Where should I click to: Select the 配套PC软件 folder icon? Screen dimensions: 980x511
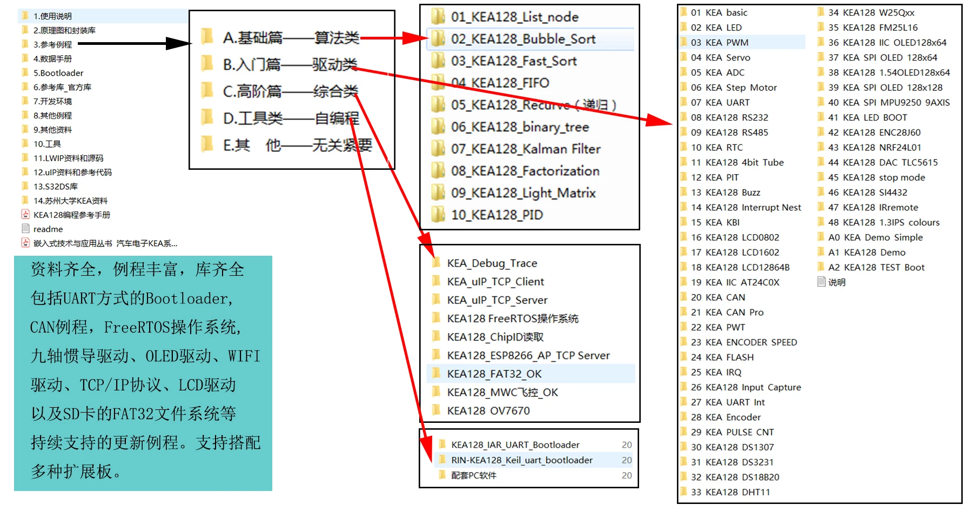(x=442, y=475)
